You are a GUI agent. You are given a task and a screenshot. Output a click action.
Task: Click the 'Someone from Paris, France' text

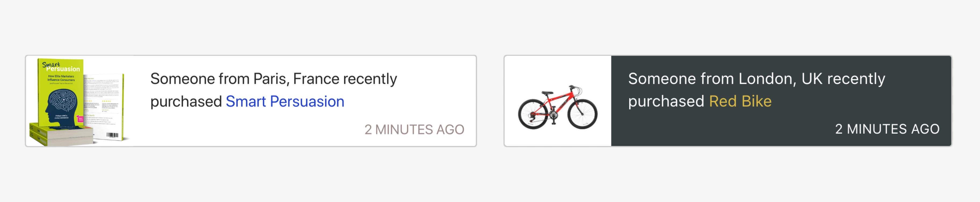[x=245, y=79]
